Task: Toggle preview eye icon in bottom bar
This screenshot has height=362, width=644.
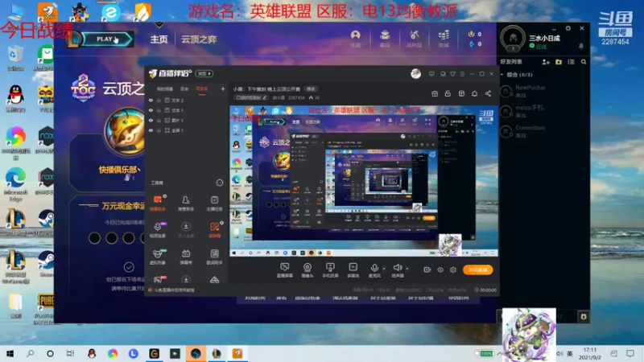Action: pos(440,269)
